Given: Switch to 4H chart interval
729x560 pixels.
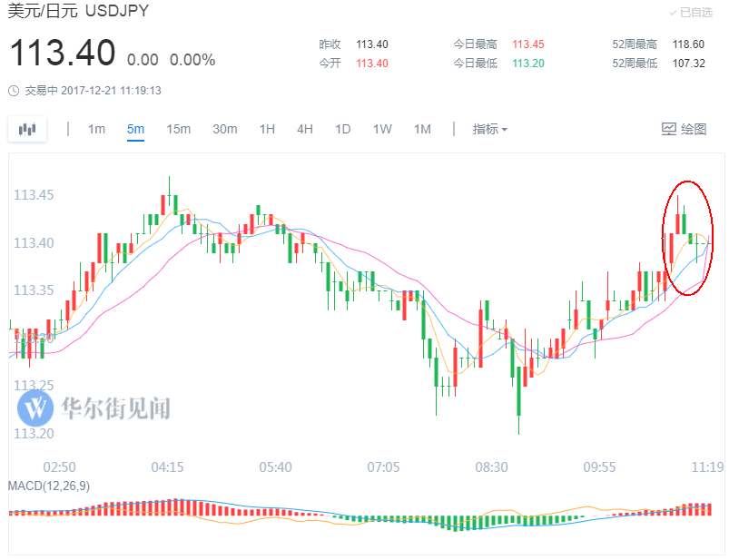Looking at the screenshot, I should (x=305, y=129).
